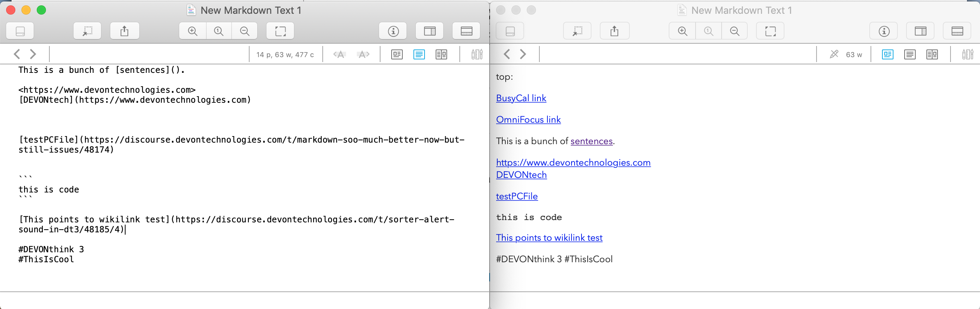The width and height of the screenshot is (980, 309).
Task: Go back in the left window navigation
Action: coord(17,54)
